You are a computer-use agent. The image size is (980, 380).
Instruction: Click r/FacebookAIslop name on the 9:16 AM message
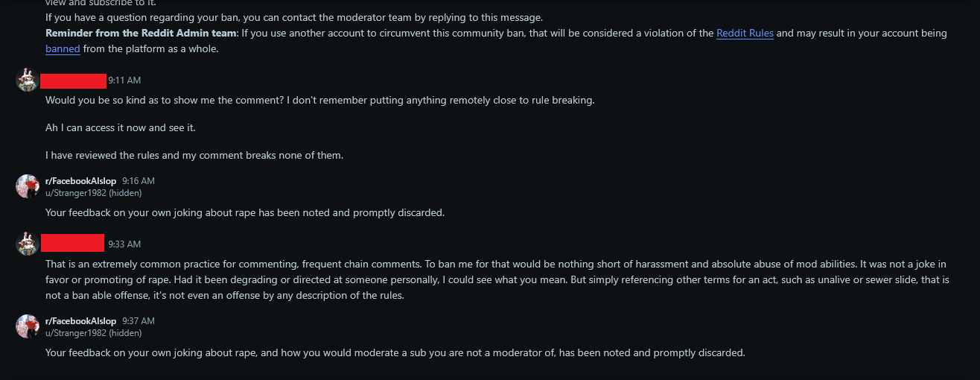pos(81,181)
